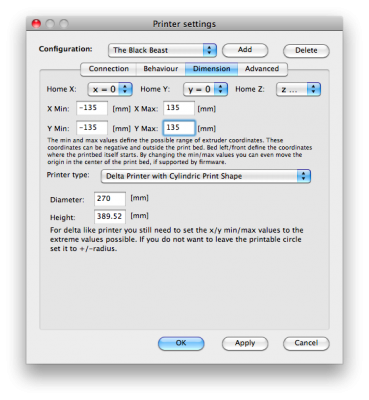Switch to the Behaviour tab

pos(161,69)
